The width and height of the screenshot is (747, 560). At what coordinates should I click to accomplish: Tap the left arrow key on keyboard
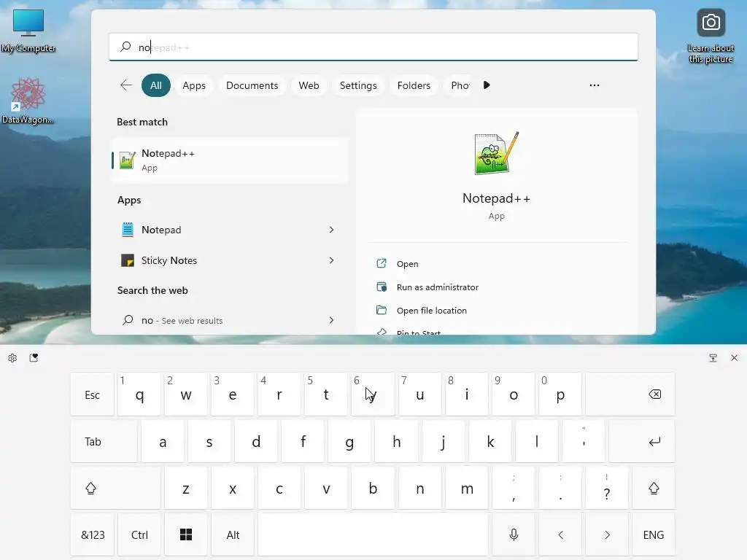(560, 534)
